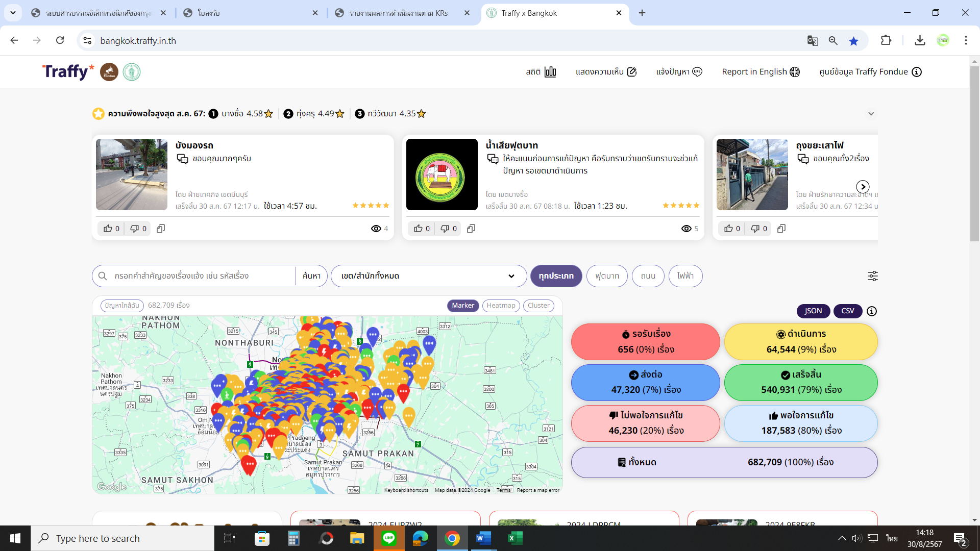Click the filter sliders icon beside category pills
The image size is (980, 551).
click(x=872, y=276)
